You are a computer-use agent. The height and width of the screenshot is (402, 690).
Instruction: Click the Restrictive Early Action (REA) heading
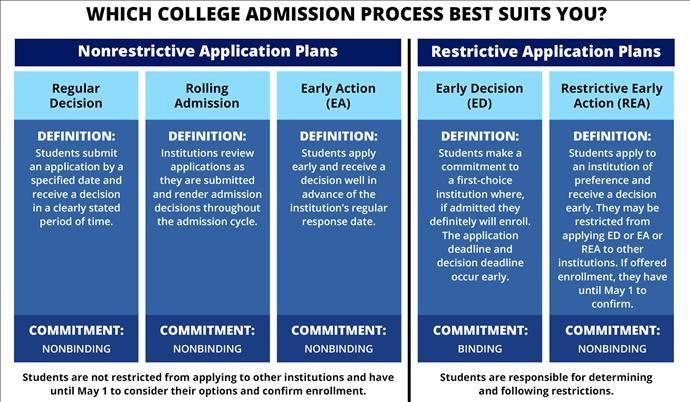[x=612, y=95]
